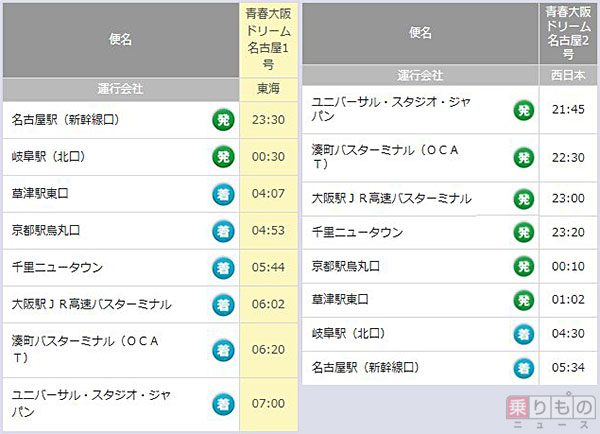
Task: Click the 21:45 departure time cell
Action: (x=568, y=110)
